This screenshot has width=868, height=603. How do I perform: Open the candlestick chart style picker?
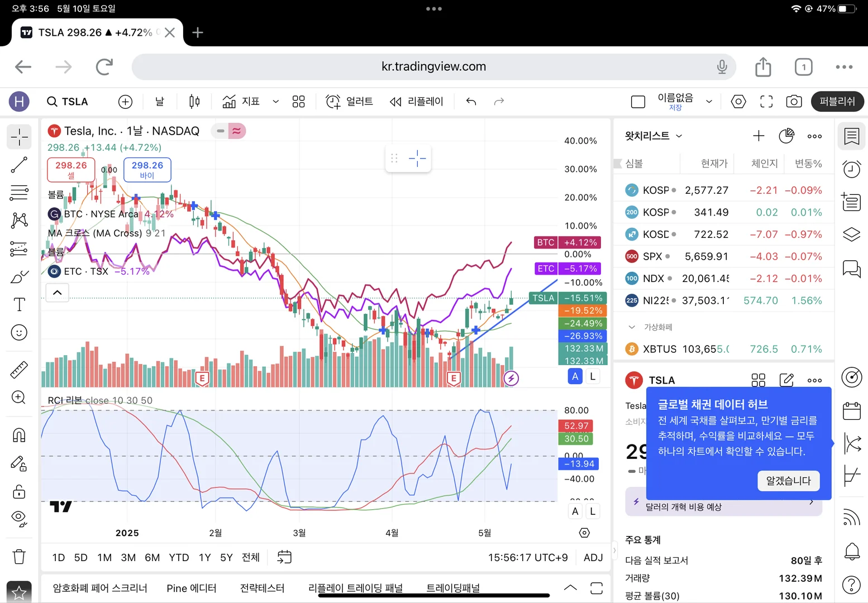194,102
